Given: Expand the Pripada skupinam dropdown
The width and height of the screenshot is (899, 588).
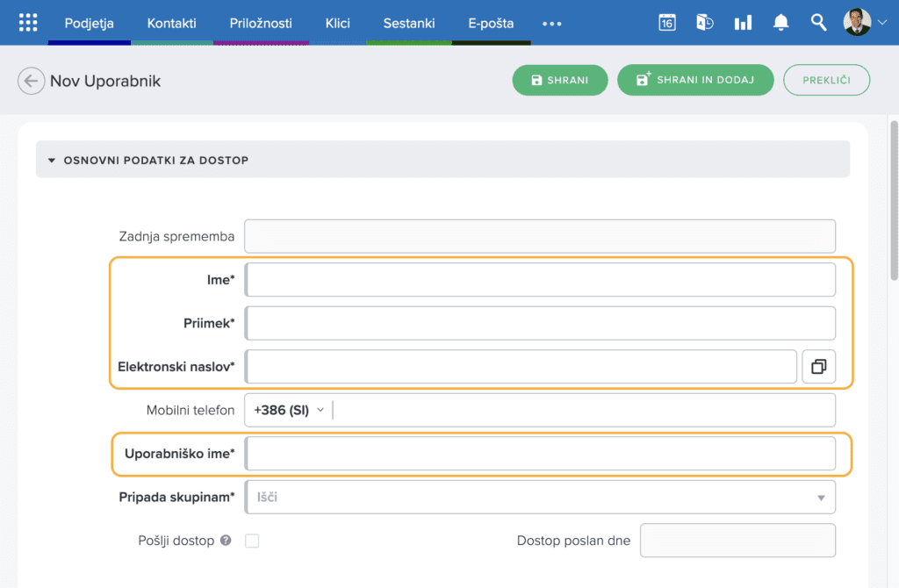Looking at the screenshot, I should [x=821, y=498].
